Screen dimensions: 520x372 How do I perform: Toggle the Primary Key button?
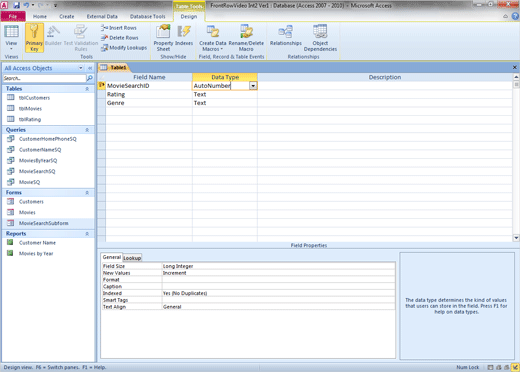click(x=34, y=37)
